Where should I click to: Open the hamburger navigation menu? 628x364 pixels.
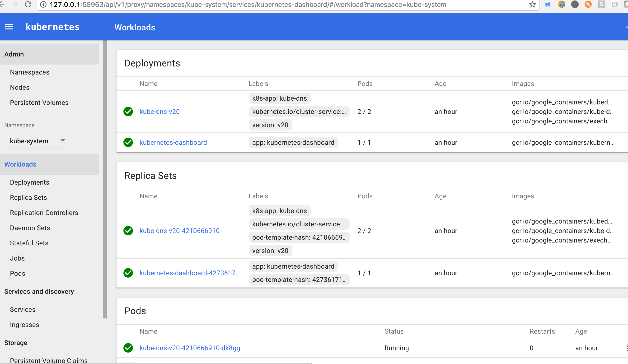tap(9, 27)
